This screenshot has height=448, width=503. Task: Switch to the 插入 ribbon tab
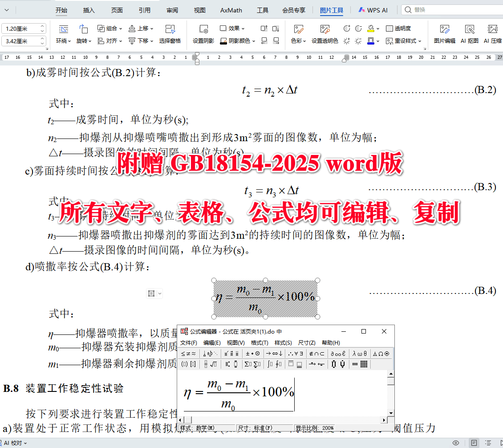(88, 9)
